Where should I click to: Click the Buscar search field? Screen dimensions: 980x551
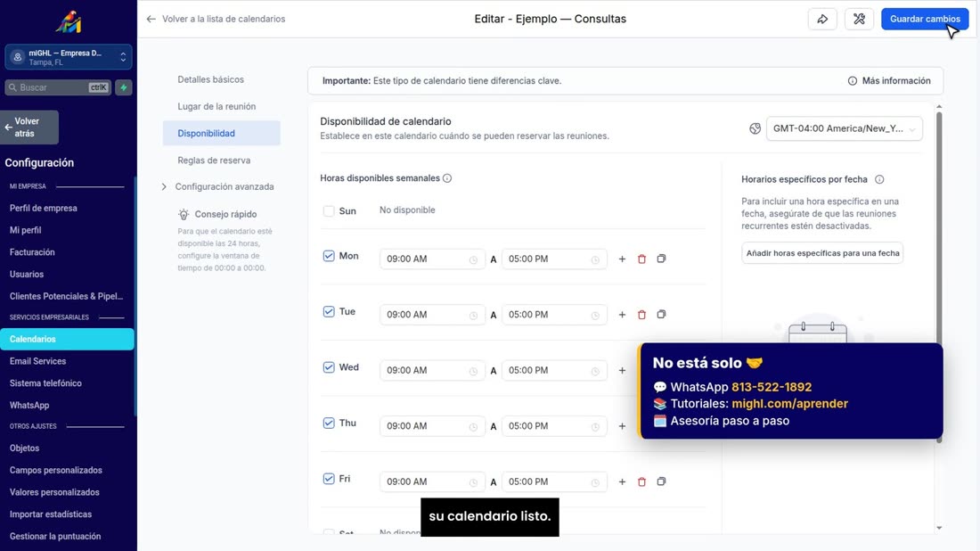pyautogui.click(x=58, y=87)
